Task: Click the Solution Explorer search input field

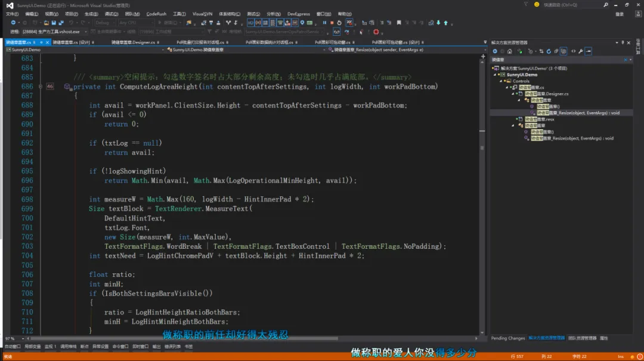Action: 557,60
